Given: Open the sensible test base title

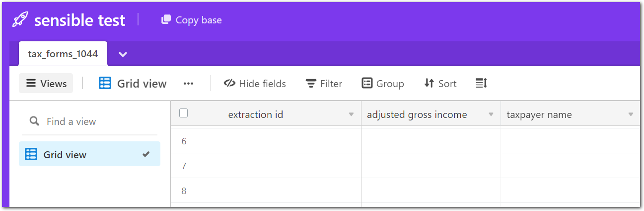Looking at the screenshot, I should coord(79,20).
